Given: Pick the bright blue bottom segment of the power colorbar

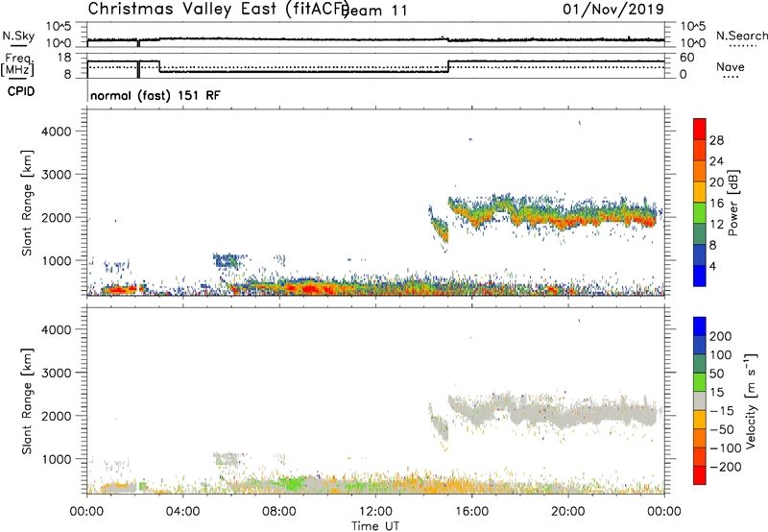Looking at the screenshot, I should pos(700,276).
